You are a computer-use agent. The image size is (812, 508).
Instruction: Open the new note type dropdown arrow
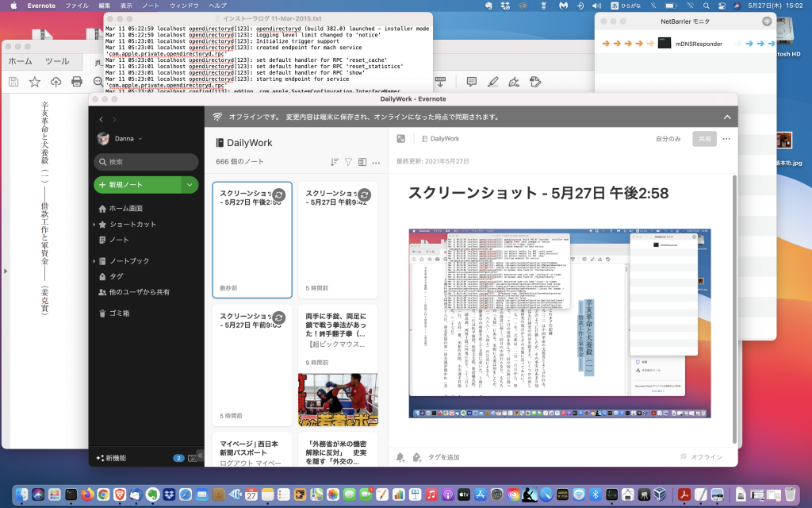click(190, 184)
